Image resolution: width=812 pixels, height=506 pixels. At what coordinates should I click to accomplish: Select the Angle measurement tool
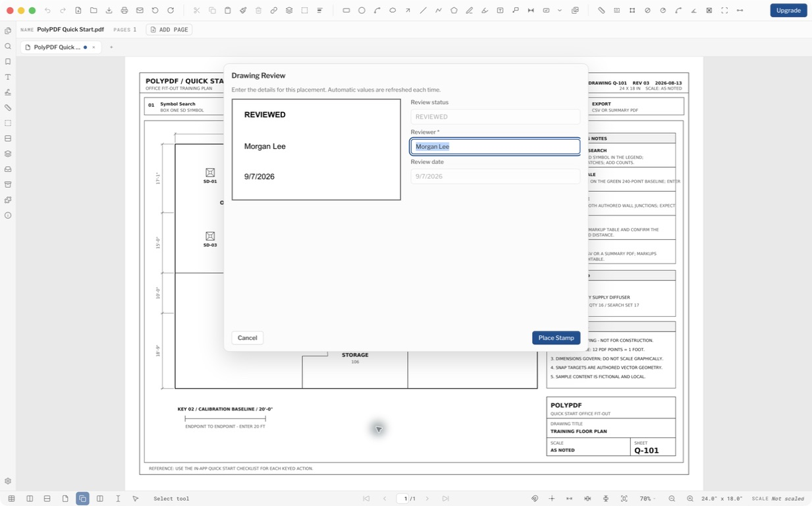pyautogui.click(x=693, y=11)
